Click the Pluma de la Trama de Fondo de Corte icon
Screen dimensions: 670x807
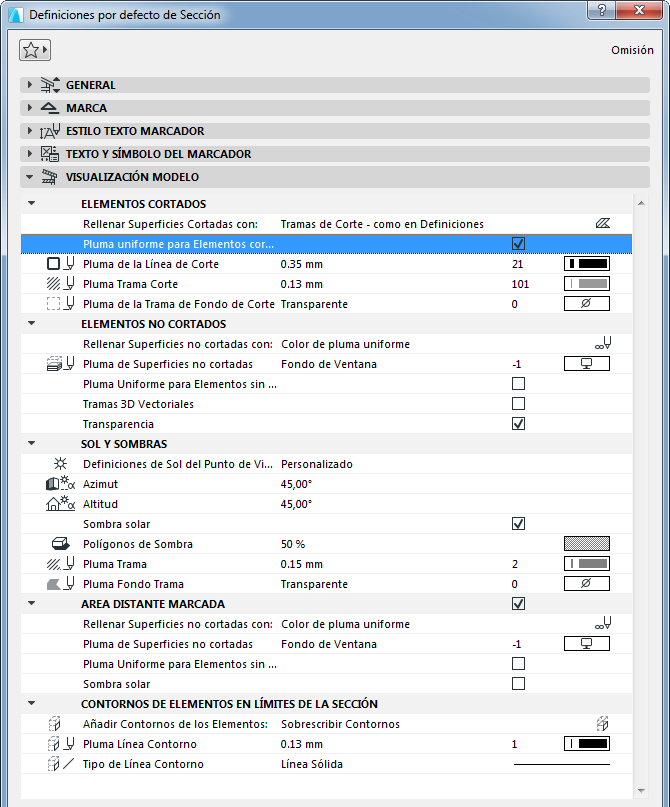click(x=60, y=304)
